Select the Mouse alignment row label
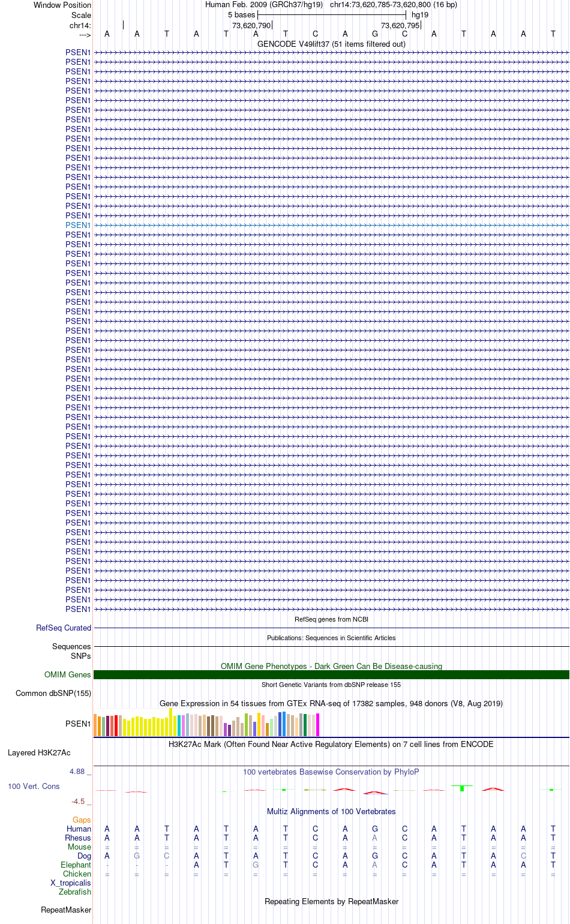The image size is (570, 924). [x=79, y=847]
